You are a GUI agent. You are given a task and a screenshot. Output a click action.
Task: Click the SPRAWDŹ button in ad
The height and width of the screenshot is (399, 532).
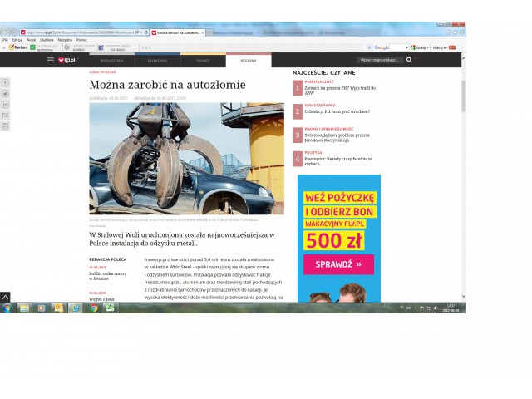point(338,265)
